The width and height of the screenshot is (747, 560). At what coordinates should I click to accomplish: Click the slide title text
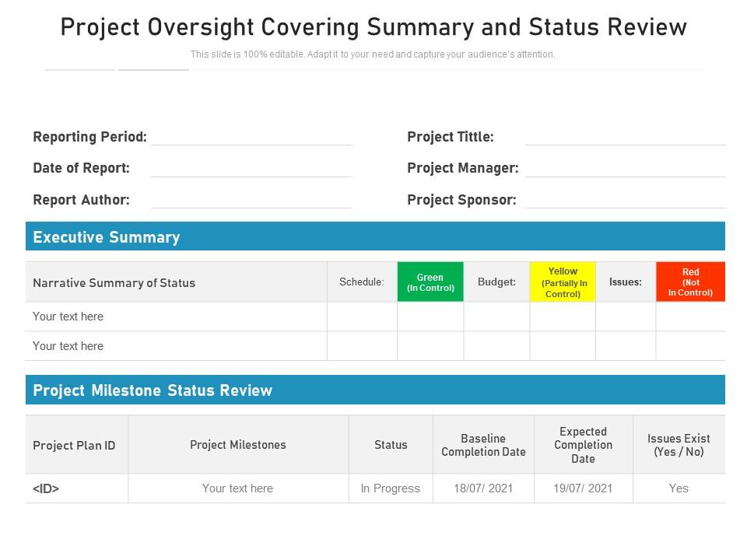tap(373, 26)
